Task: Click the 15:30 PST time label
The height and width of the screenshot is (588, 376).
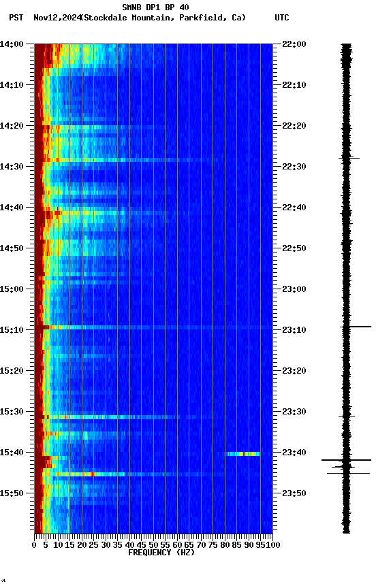Action: click(12, 412)
